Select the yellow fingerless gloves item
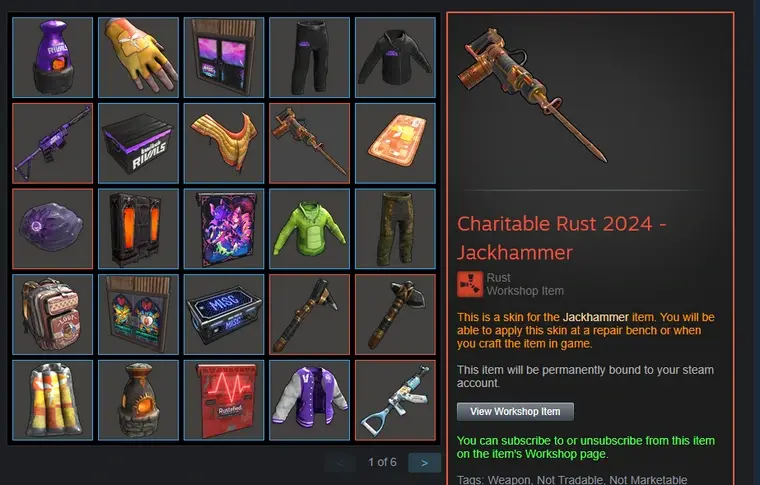 pyautogui.click(x=138, y=58)
